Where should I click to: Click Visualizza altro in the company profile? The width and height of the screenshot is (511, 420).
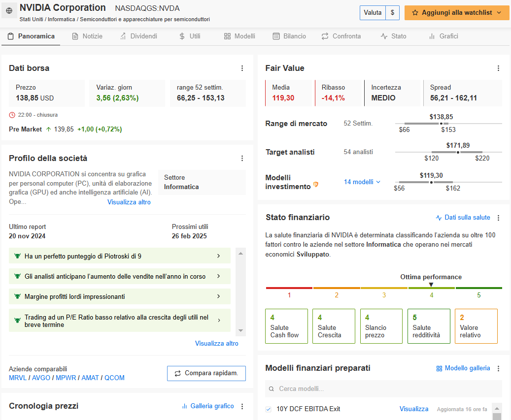click(x=129, y=202)
